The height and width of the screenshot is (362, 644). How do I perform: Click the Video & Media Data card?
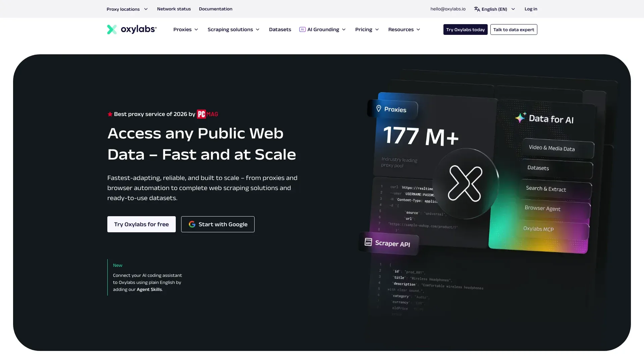click(558, 148)
